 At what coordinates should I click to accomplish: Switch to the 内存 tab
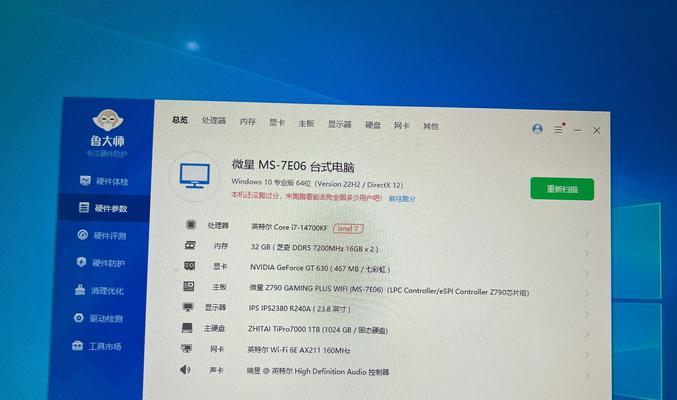pyautogui.click(x=248, y=122)
